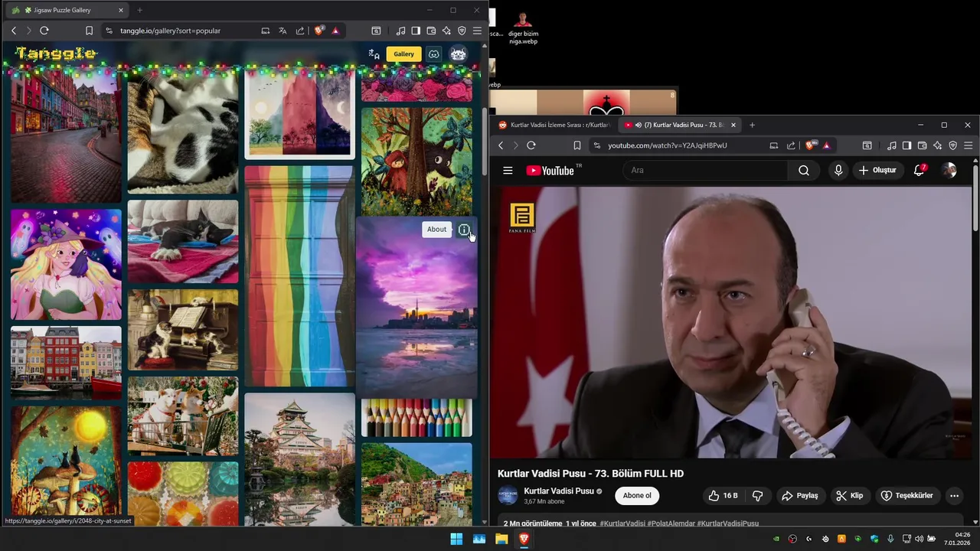Open the media control music note in the YouTube window
Viewport: 980px width, 551px height.
pos(891,145)
